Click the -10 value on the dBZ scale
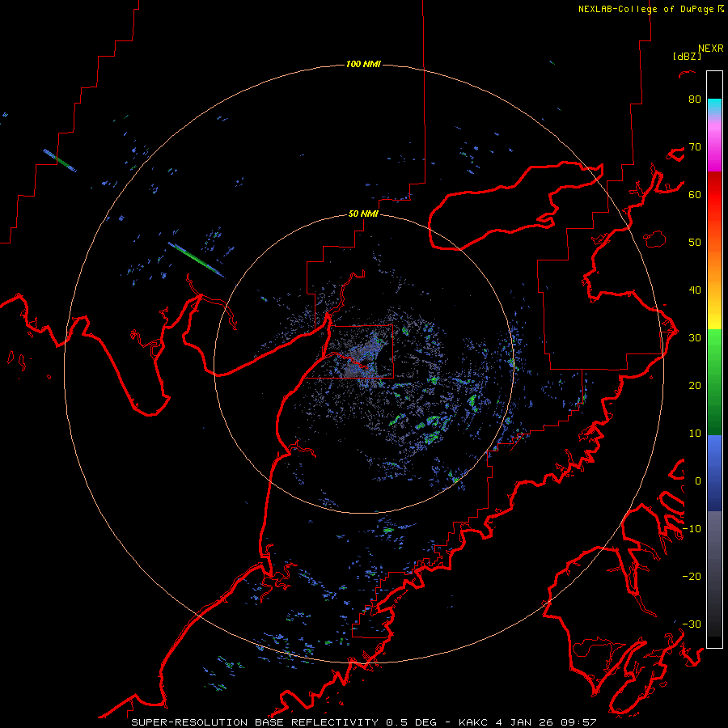 tap(692, 529)
